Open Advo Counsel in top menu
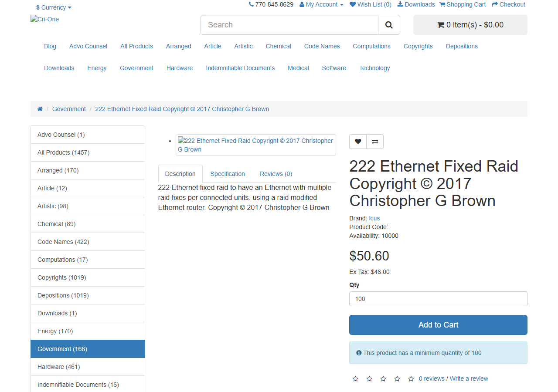 point(88,46)
